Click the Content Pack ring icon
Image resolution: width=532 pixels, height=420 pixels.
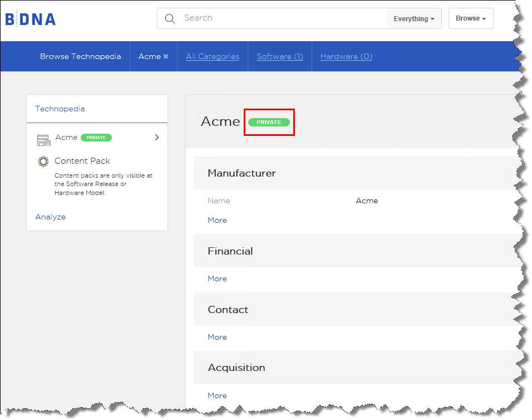pos(43,162)
